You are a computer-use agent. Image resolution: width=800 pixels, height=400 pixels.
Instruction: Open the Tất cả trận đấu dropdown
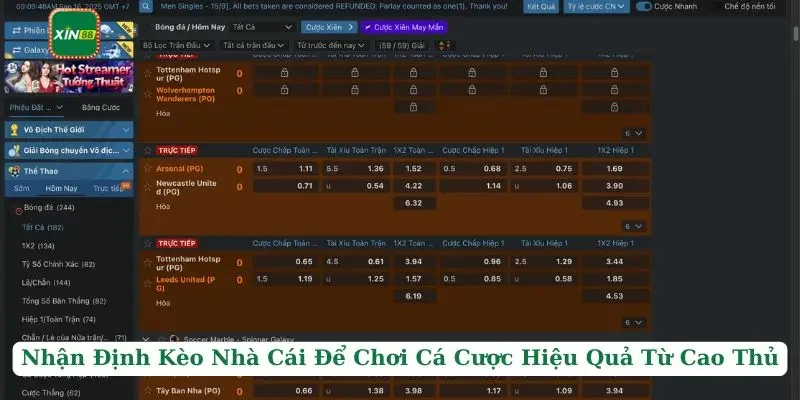[x=253, y=45]
